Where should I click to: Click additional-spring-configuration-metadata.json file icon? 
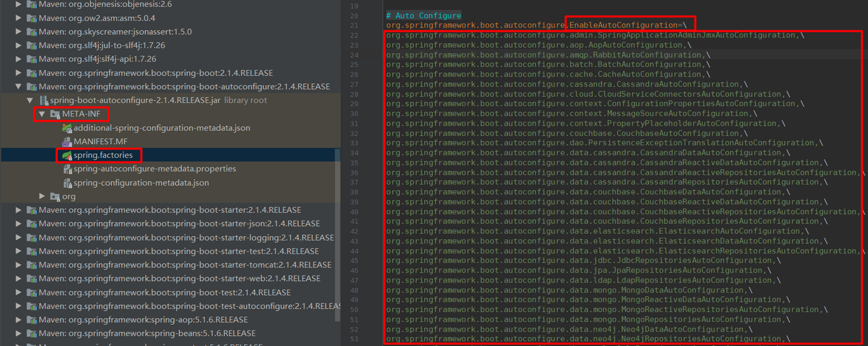coord(67,128)
